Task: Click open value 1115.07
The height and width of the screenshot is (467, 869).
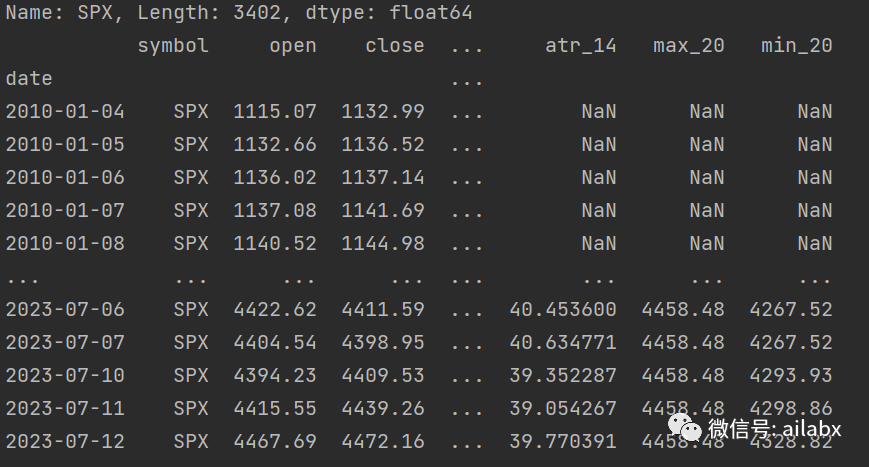Action: click(x=275, y=112)
